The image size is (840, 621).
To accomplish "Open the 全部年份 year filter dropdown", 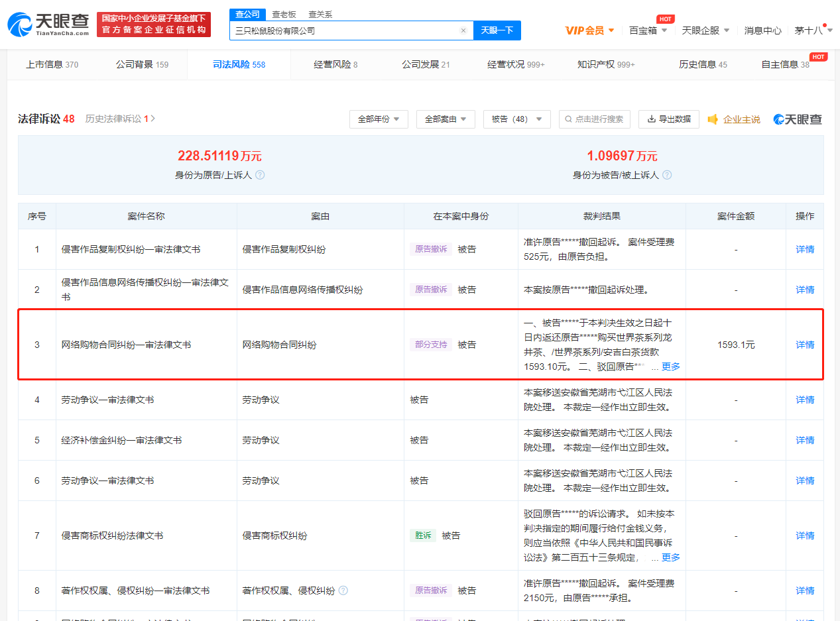I will click(379, 119).
